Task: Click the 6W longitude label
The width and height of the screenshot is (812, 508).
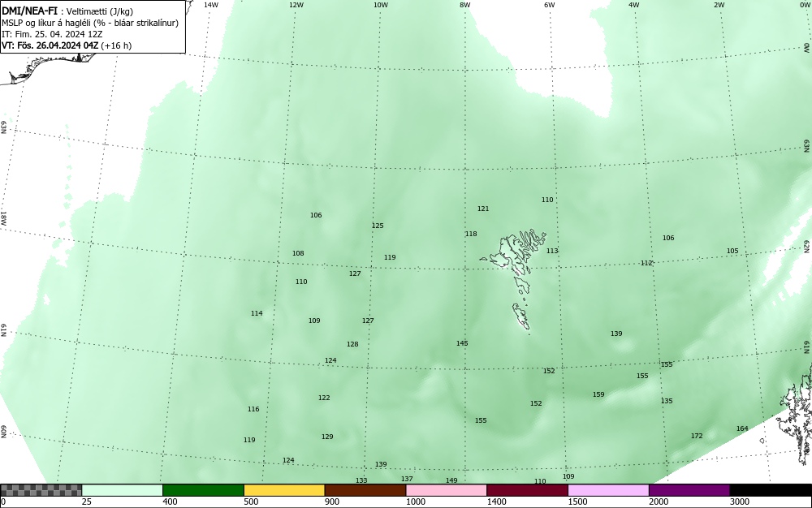Action: click(x=550, y=5)
